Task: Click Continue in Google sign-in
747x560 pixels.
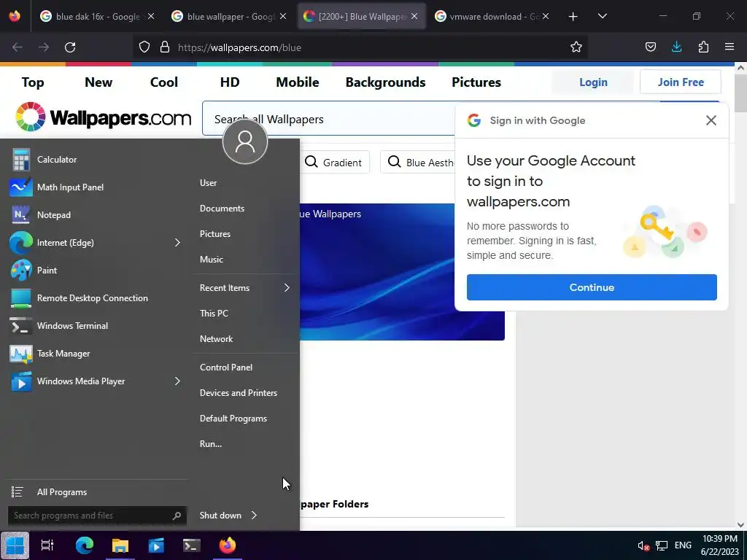Action: (592, 287)
